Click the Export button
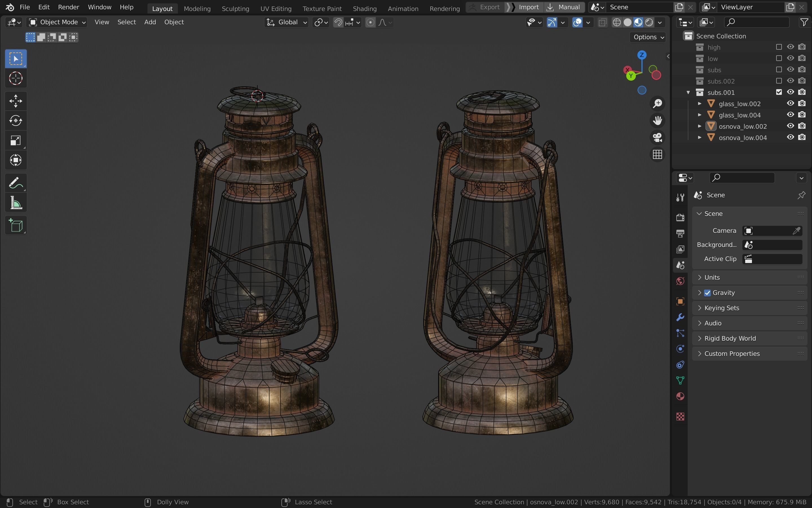Viewport: 812px width, 508px height. 485,7
